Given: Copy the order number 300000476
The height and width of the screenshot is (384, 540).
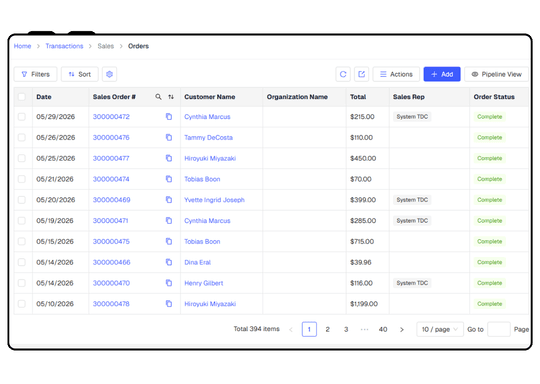Looking at the screenshot, I should [x=169, y=137].
